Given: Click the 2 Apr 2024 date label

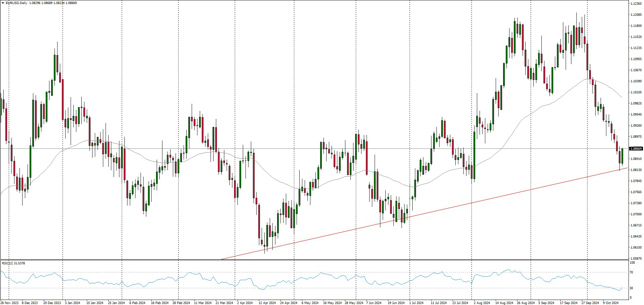Looking at the screenshot, I should pos(244,303).
